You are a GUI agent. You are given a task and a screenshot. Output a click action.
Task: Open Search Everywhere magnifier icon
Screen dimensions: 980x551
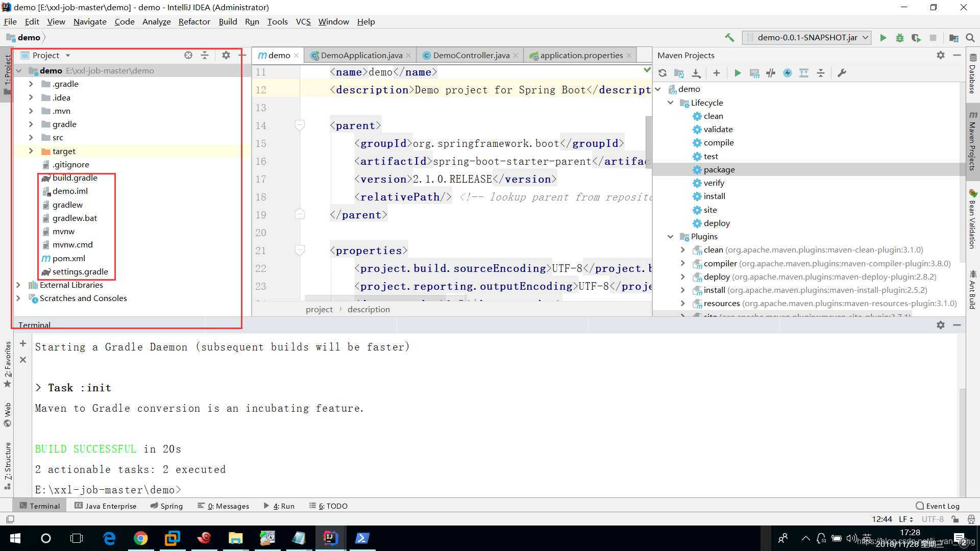(x=970, y=38)
